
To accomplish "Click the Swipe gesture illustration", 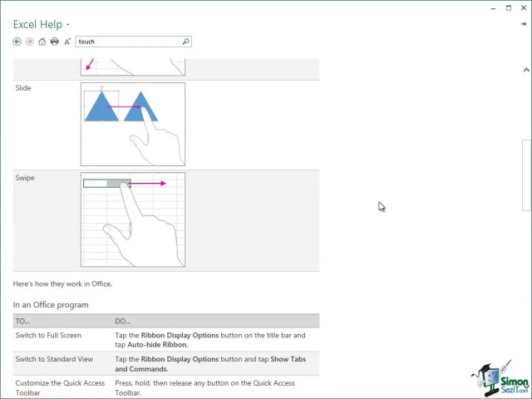I will coord(133,219).
